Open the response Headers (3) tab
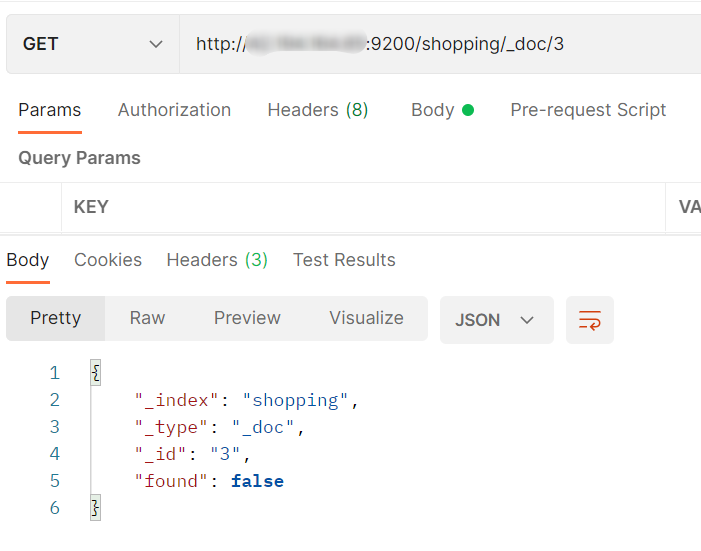The width and height of the screenshot is (701, 551). pyautogui.click(x=217, y=260)
